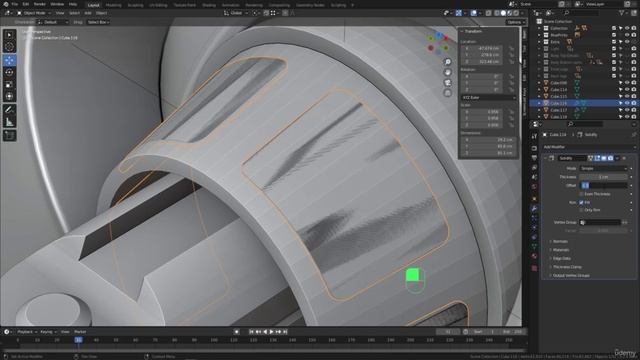The width and height of the screenshot is (640, 360).
Task: Click the viewport Options button
Action: (515, 22)
